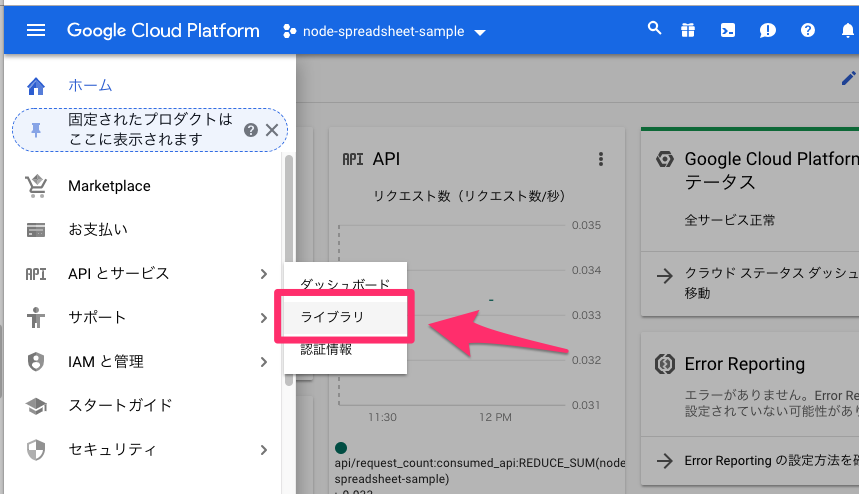Open Marketplace from the sidebar
The width and height of the screenshot is (859, 494).
tap(109, 186)
